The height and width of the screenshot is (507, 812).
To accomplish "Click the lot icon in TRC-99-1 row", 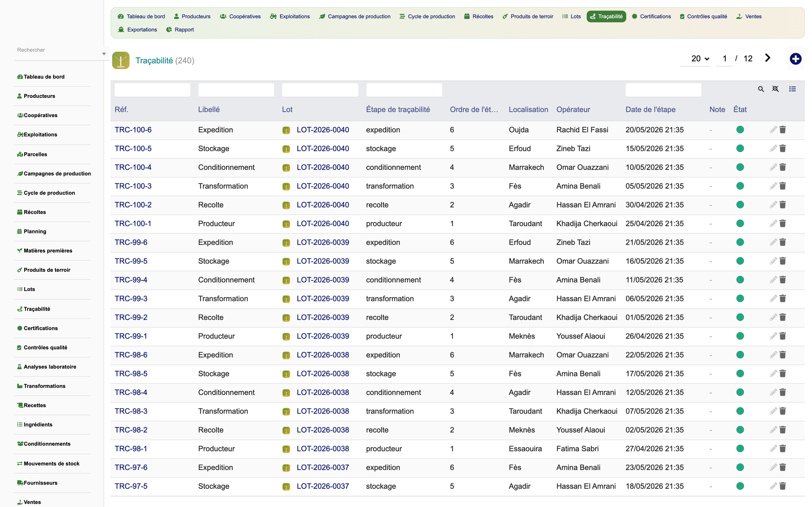I will pyautogui.click(x=286, y=336).
